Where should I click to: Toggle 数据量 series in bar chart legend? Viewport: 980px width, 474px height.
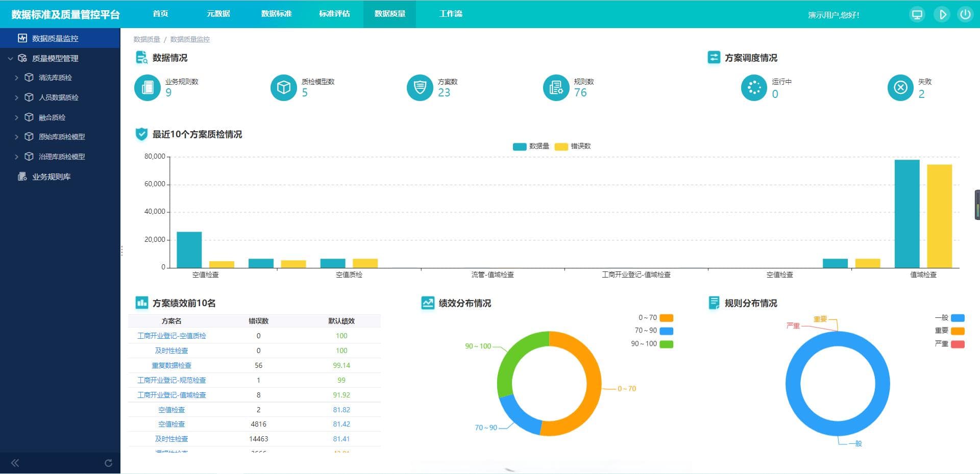(531, 146)
